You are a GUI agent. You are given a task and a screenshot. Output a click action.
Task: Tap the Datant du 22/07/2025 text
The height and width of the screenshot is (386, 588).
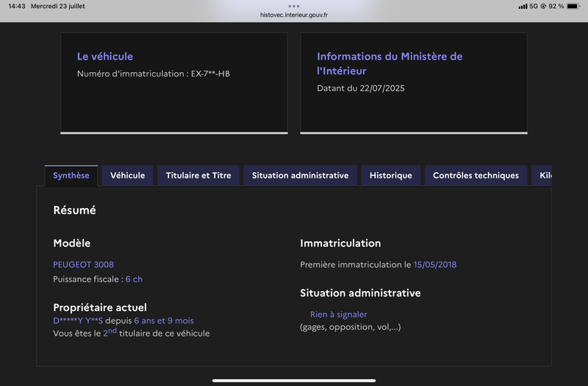point(361,88)
